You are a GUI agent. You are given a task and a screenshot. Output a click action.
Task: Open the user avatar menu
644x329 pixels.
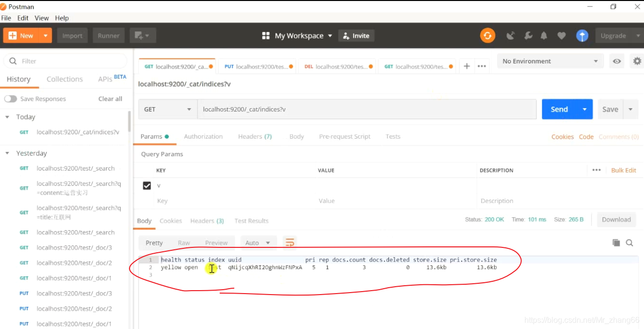coord(582,35)
